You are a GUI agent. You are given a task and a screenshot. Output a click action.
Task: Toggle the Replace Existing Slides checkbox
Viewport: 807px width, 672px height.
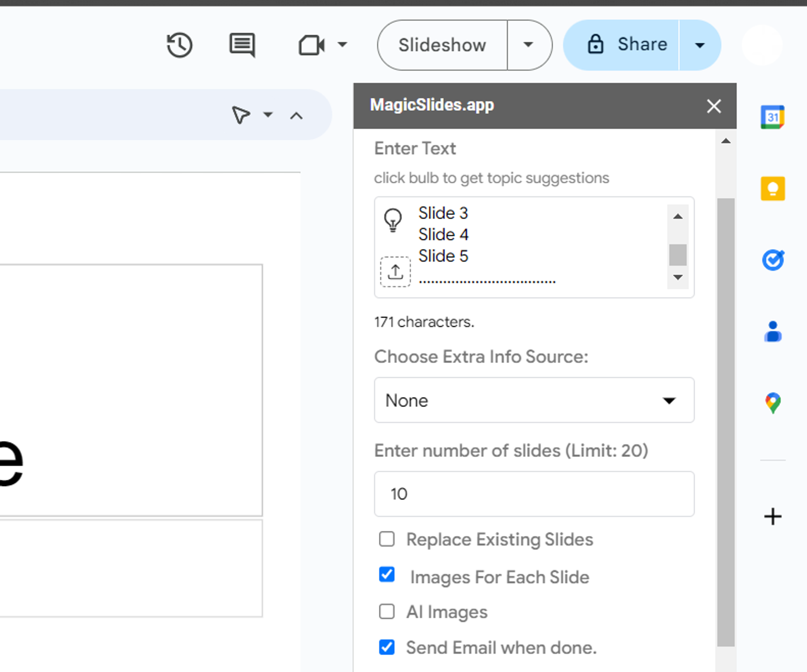pyautogui.click(x=388, y=539)
